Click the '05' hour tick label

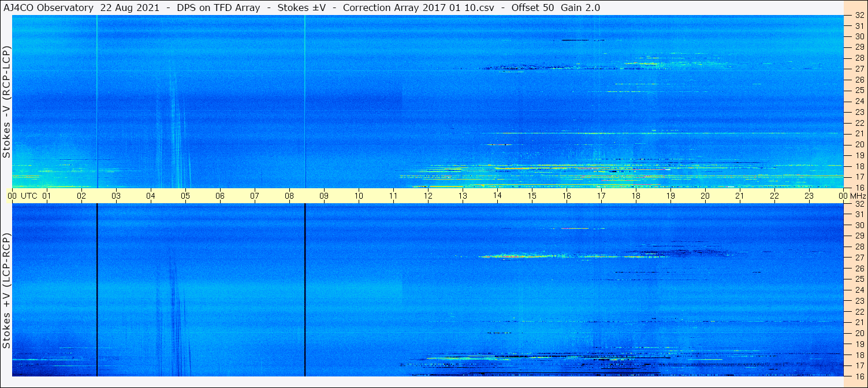pos(185,196)
